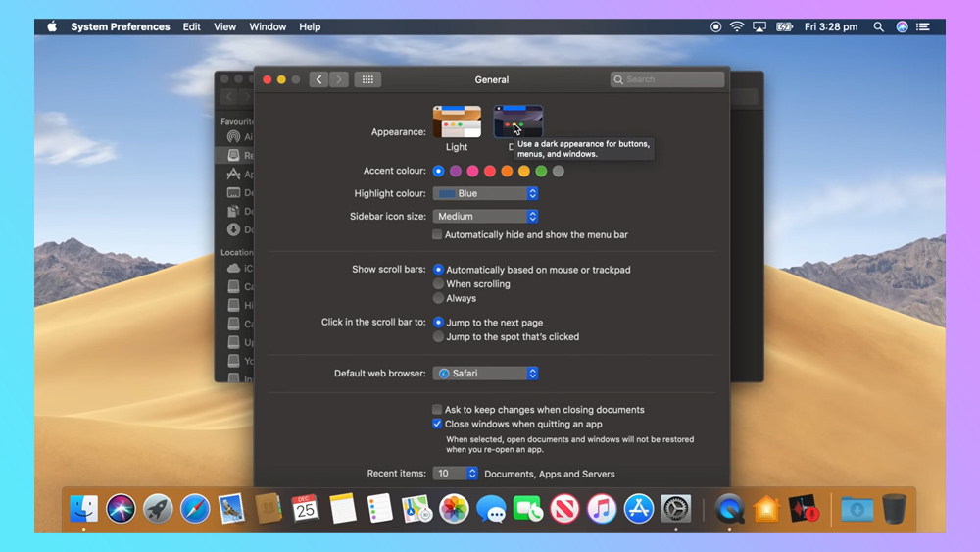
Task: Select Jump to the spot that's clicked
Action: [x=438, y=337]
